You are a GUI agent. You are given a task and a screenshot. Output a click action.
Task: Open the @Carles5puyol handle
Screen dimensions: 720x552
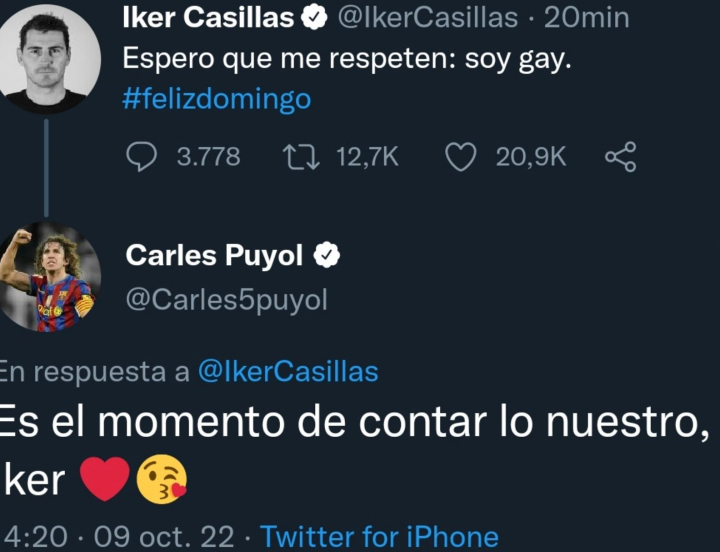pyautogui.click(x=226, y=300)
